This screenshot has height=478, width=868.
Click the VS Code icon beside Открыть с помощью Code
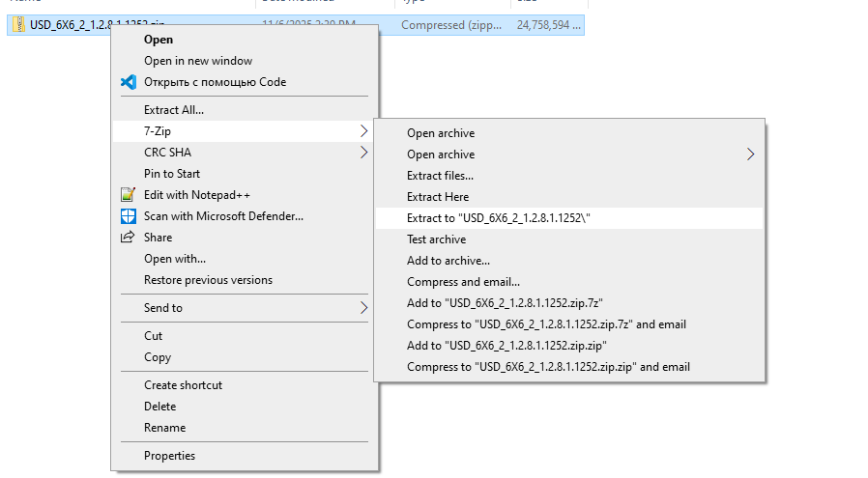(128, 82)
